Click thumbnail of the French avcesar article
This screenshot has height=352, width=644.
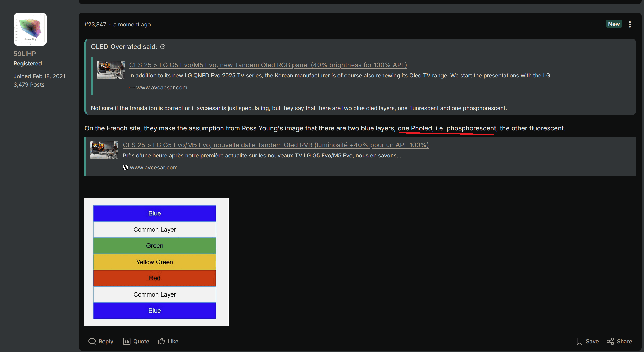(x=104, y=150)
